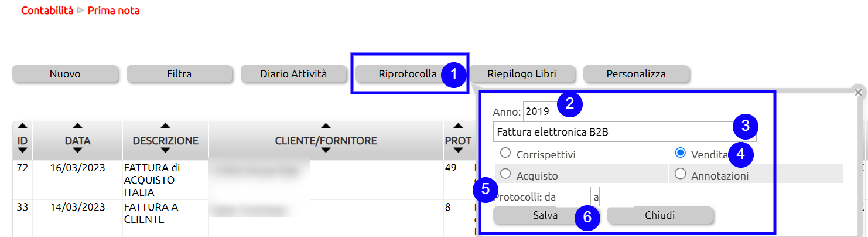Sort PROT column descending arrow
The height and width of the screenshot is (237, 868).
(x=458, y=151)
